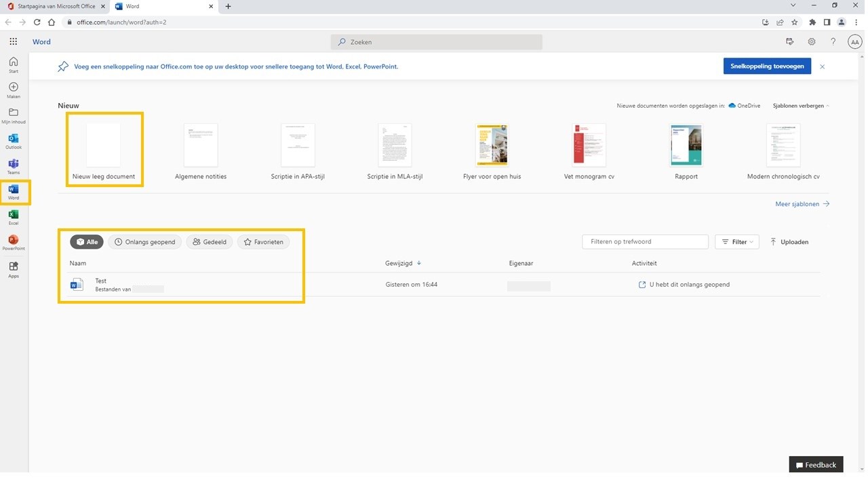
Task: Open Chrome three-dot menu
Action: (856, 22)
